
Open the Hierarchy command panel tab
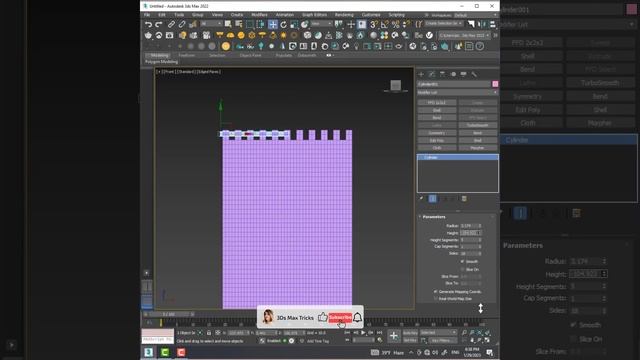coord(442,74)
